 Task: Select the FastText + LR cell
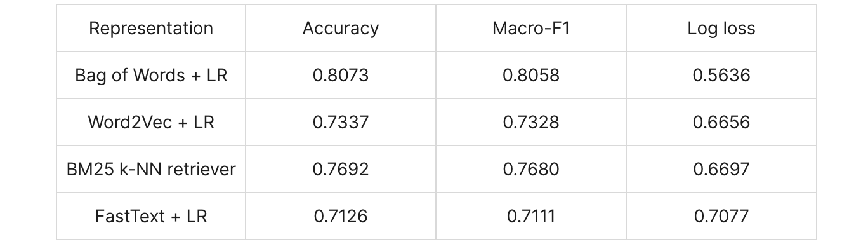(151, 216)
